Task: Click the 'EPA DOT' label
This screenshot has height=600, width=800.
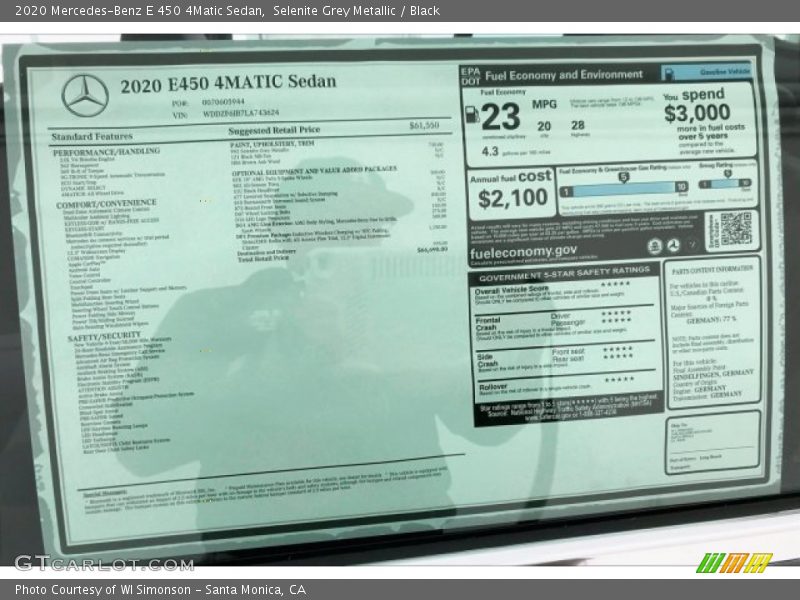Action: [x=470, y=76]
